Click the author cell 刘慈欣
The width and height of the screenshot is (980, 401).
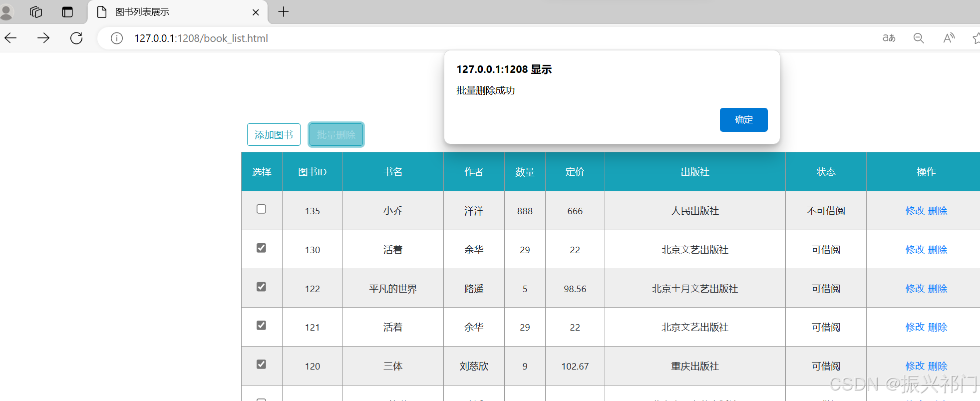pos(474,366)
